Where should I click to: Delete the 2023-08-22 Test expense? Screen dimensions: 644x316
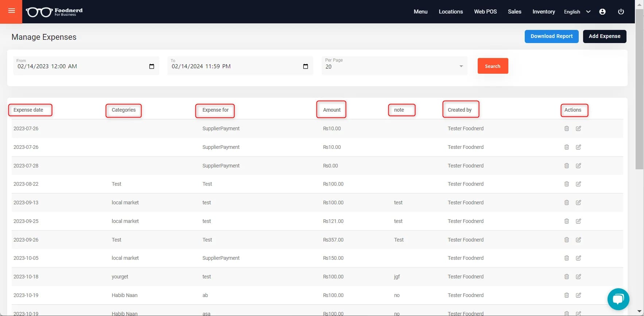coord(567,184)
